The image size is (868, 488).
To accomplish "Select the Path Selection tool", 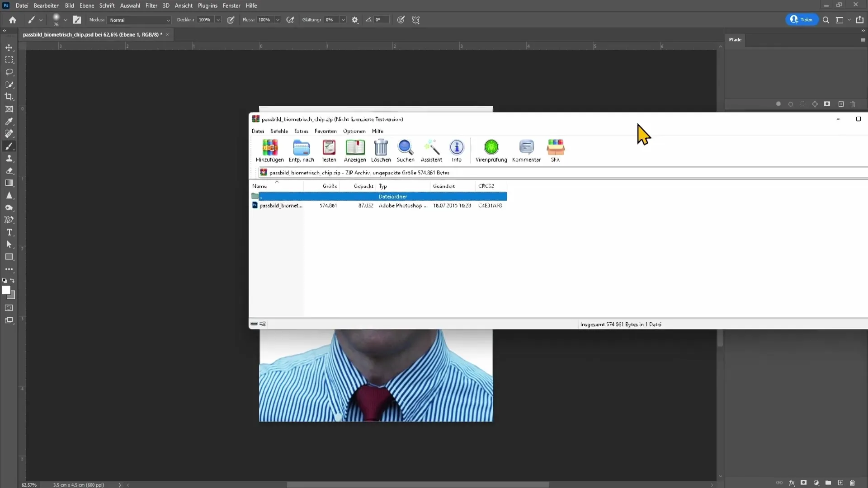I will click(9, 244).
